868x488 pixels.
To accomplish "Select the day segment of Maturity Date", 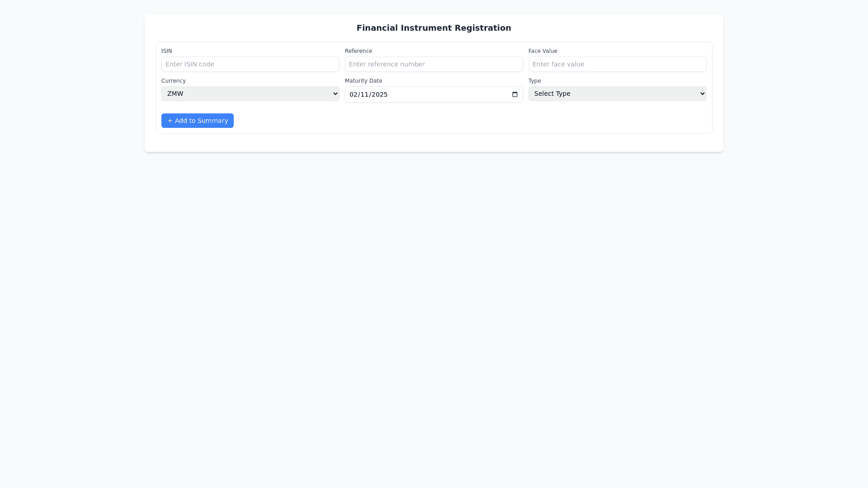I will [x=364, y=94].
